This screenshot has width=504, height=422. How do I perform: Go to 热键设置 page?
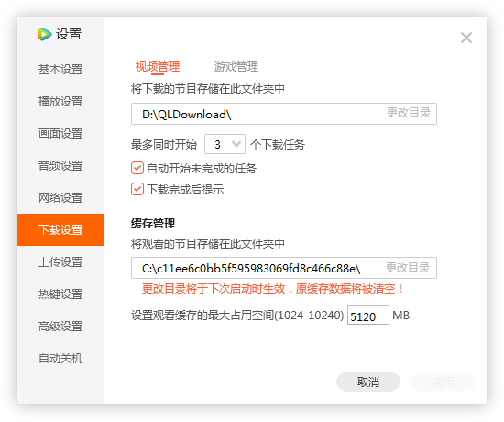coord(60,294)
